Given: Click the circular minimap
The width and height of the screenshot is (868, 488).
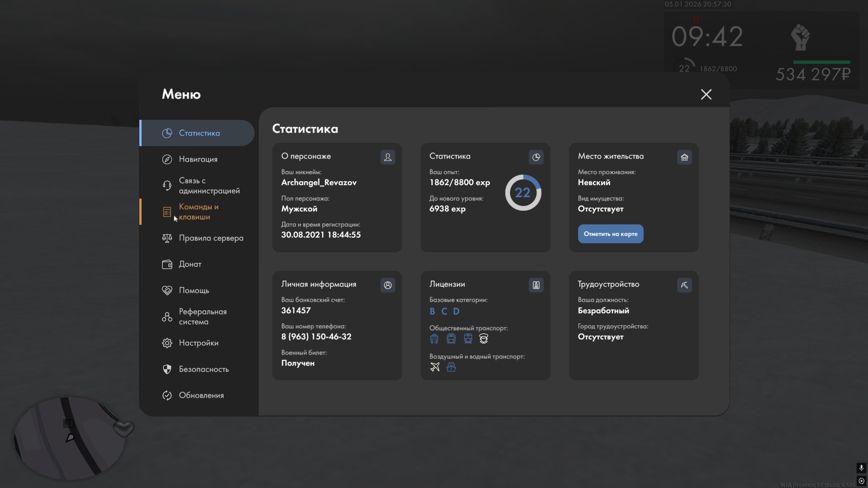Looking at the screenshot, I should (x=69, y=438).
